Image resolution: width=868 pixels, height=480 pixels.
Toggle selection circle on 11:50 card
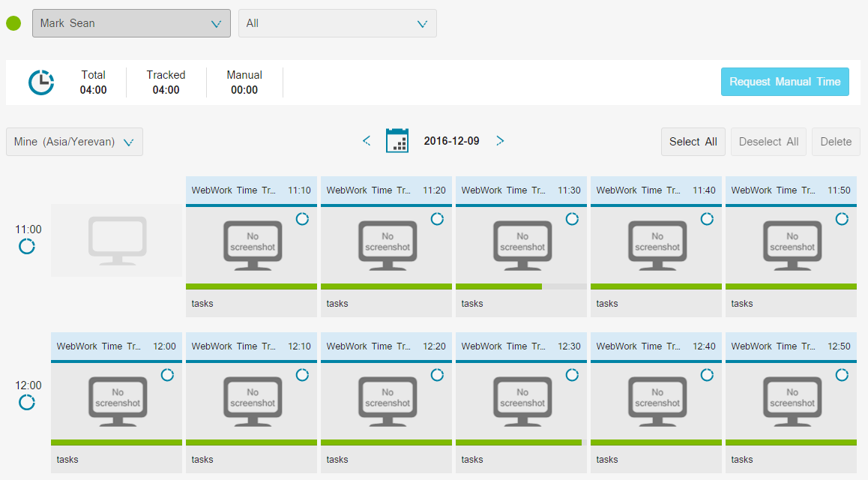tap(842, 219)
